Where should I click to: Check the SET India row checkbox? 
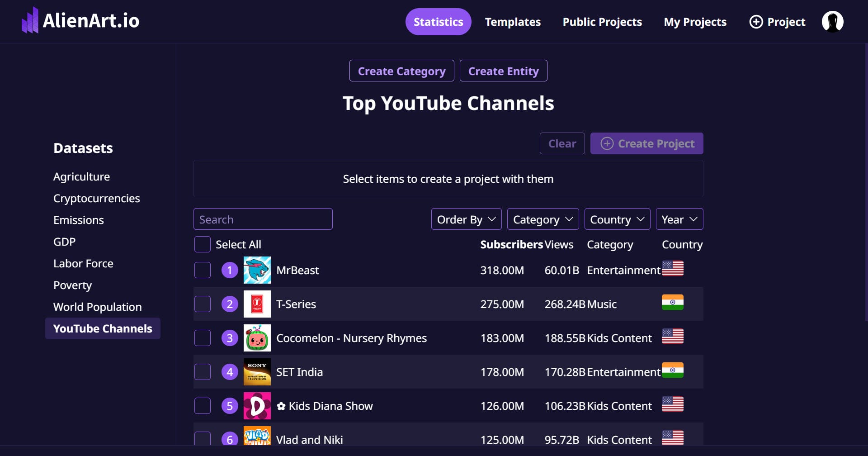point(202,372)
